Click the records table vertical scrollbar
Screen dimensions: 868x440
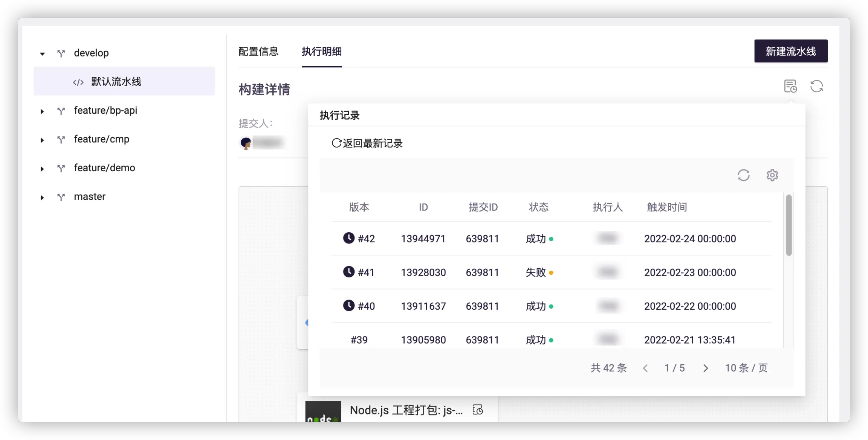click(789, 226)
